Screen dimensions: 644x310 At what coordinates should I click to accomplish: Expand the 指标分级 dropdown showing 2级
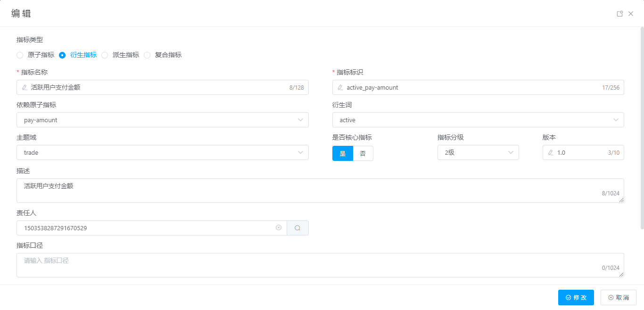(x=478, y=152)
